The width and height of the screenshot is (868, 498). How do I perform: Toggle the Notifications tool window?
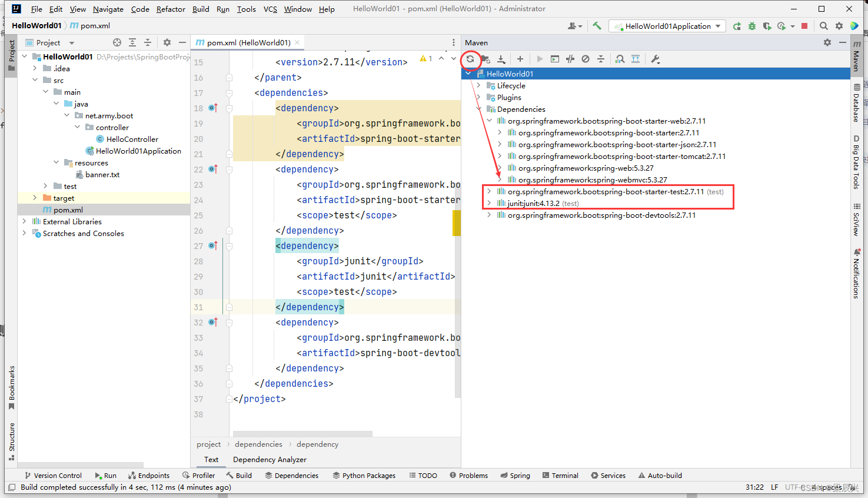tap(857, 273)
